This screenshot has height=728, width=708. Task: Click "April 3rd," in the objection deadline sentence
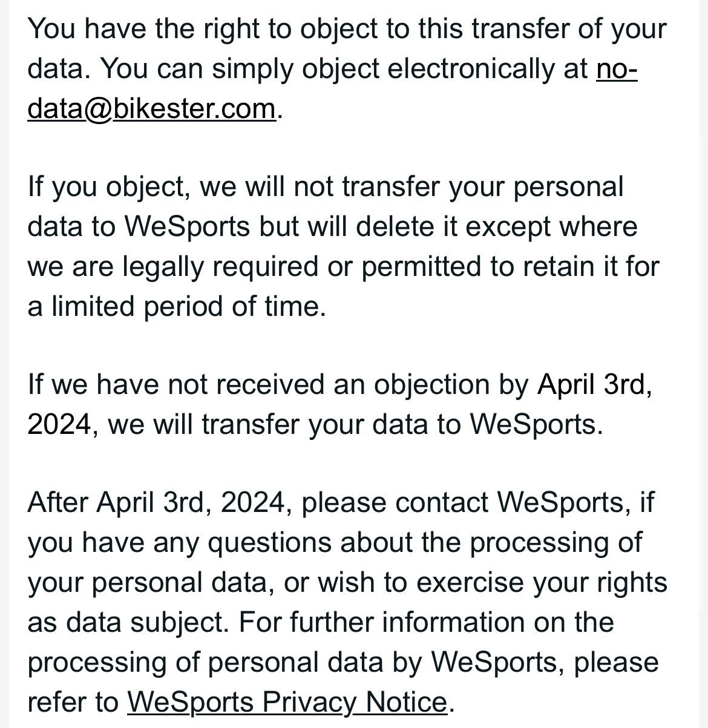point(595,384)
